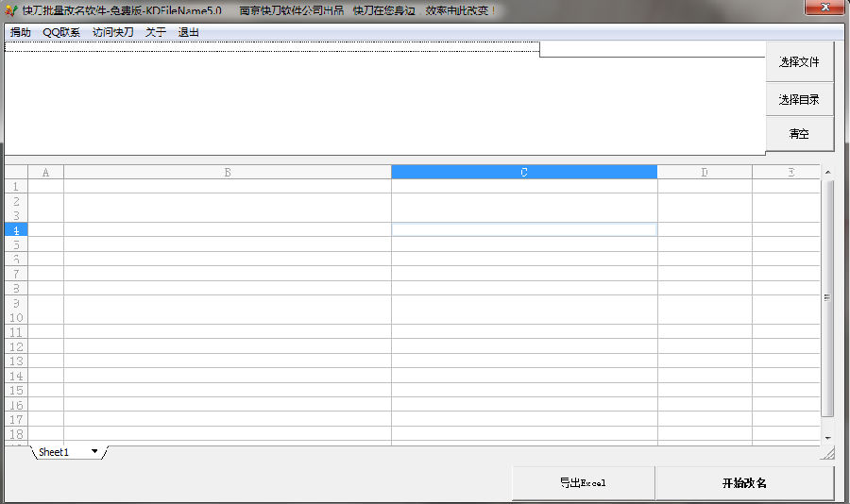Select row 15 header
The image size is (850, 504).
(x=16, y=390)
